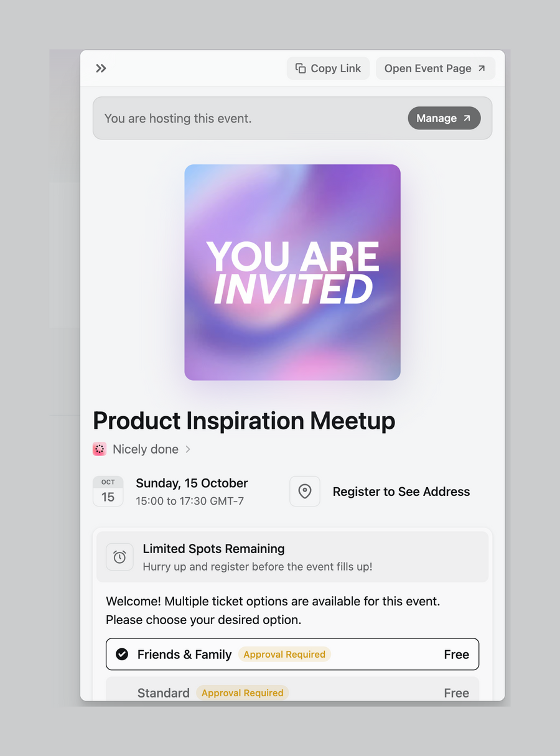The height and width of the screenshot is (756, 560).
Task: Click the checkmark icon on Friends & Family ticket
Action: (x=122, y=654)
